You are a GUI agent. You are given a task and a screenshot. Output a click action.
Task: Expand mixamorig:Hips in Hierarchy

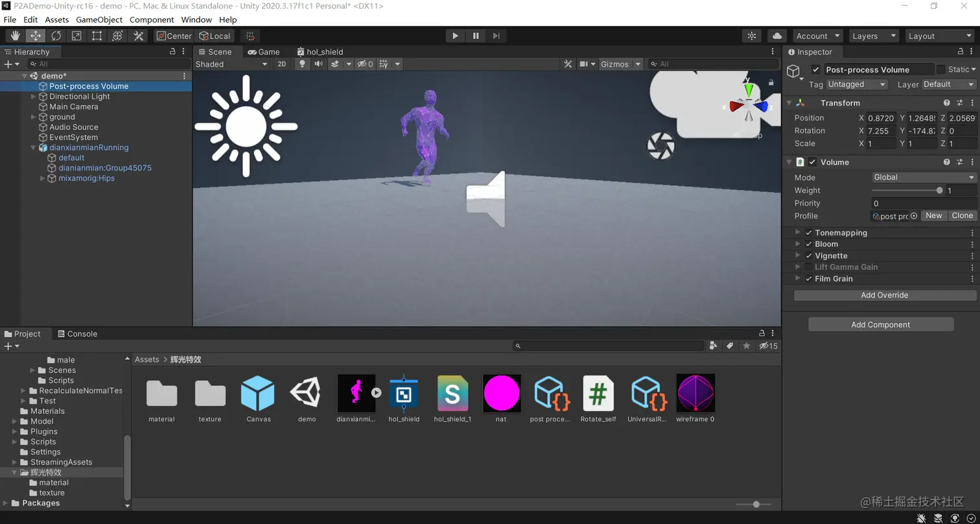pos(43,178)
